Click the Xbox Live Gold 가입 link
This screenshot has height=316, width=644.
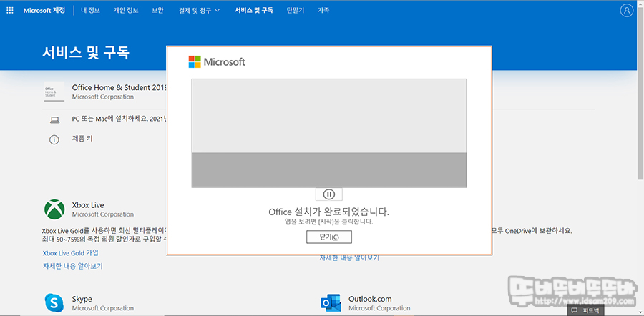click(71, 253)
